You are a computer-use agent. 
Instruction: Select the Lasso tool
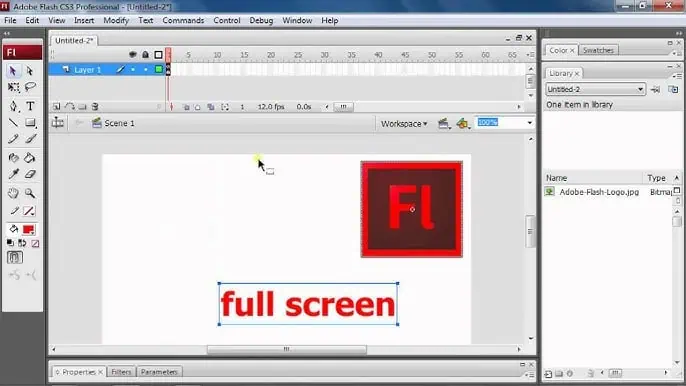pos(30,87)
